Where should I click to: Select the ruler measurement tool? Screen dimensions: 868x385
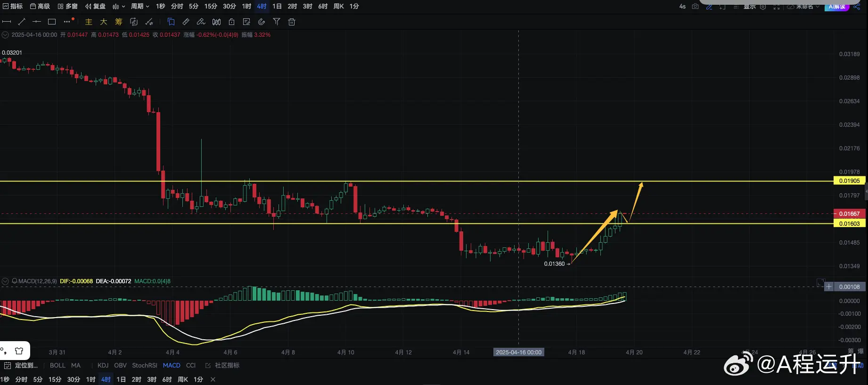click(x=186, y=22)
